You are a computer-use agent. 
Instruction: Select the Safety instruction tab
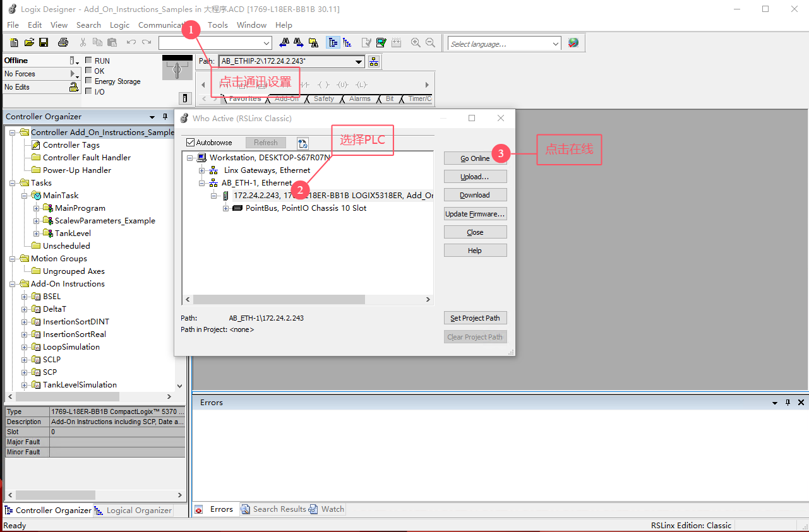pos(324,98)
